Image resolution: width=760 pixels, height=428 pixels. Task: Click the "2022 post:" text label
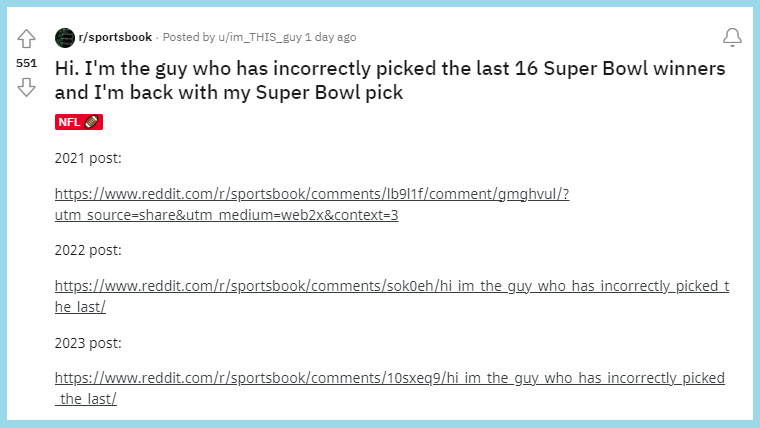pyautogui.click(x=88, y=249)
